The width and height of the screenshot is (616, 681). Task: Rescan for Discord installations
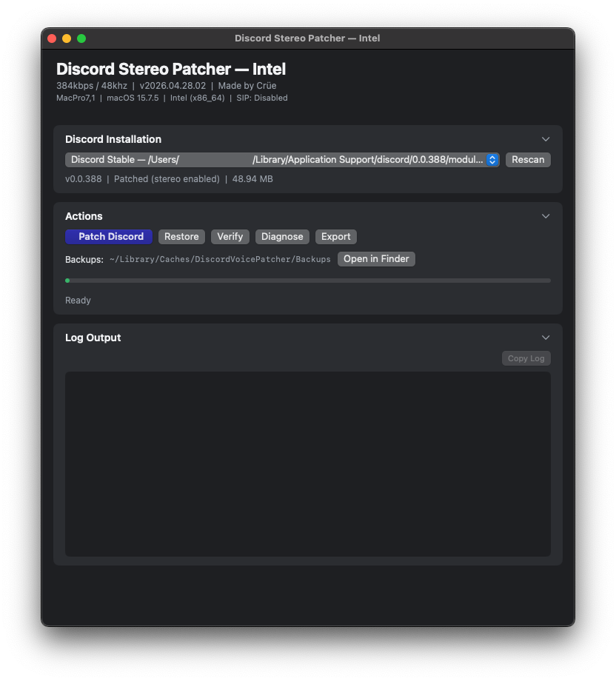click(528, 160)
